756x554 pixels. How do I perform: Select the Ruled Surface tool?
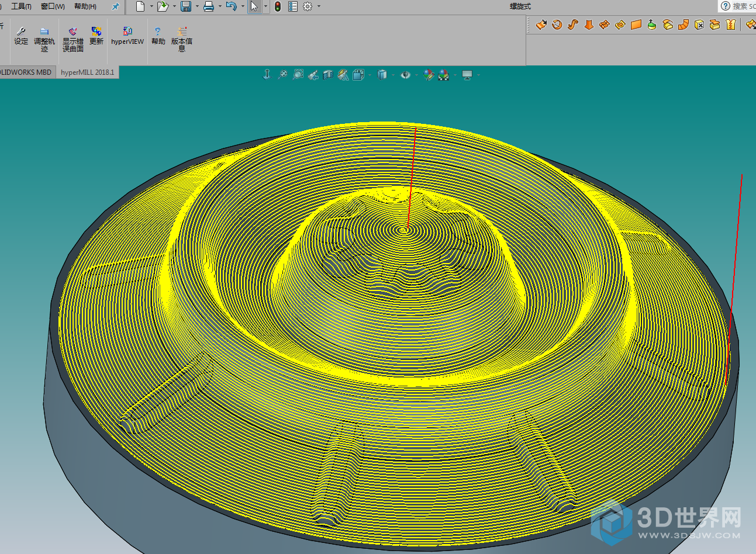tap(668, 25)
